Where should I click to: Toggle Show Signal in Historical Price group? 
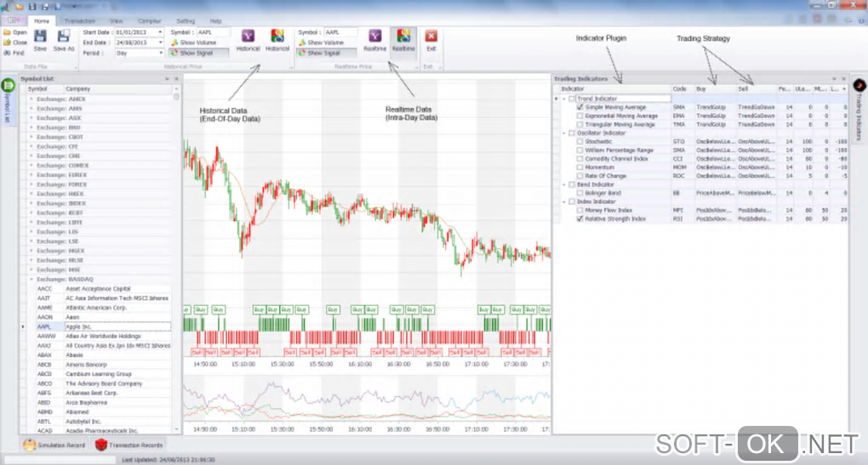[x=198, y=53]
